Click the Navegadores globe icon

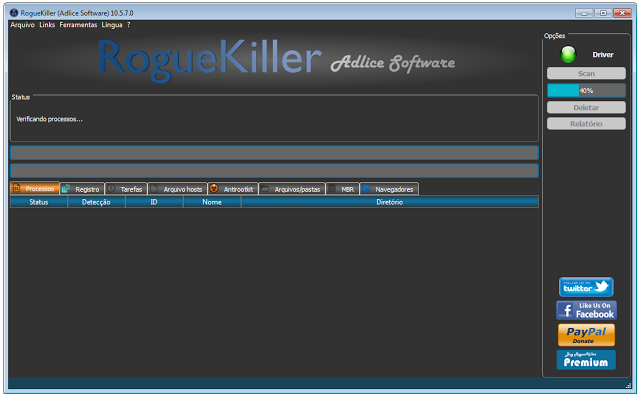366,188
